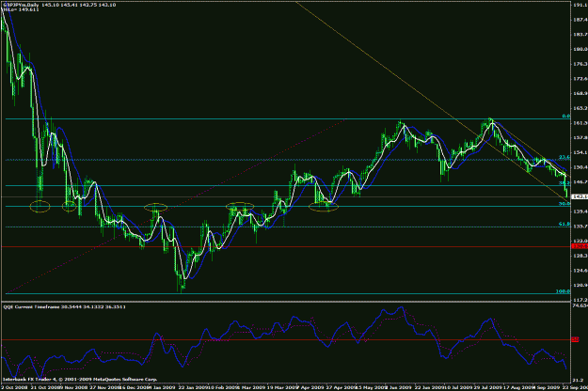Select the Fibonacci 38.2 level label

pos(564,182)
